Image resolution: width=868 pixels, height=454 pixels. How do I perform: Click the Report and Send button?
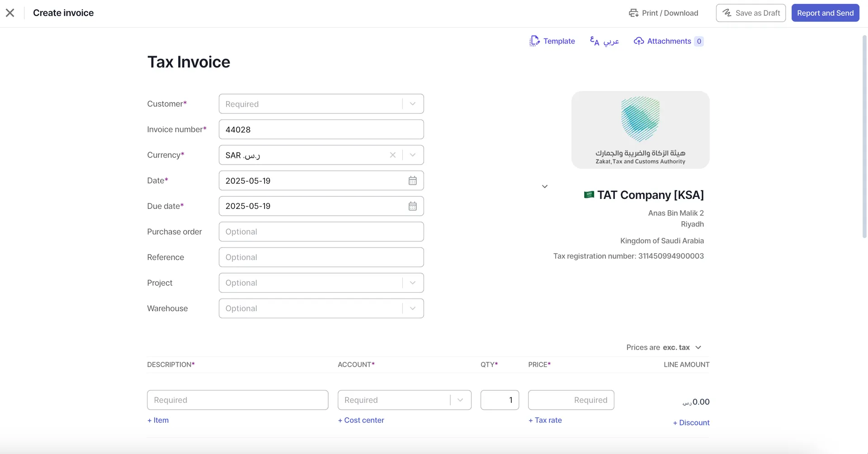(x=826, y=13)
